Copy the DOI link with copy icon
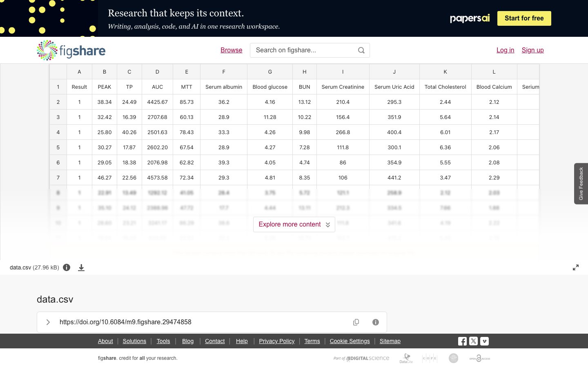The height and width of the screenshot is (368, 588). pos(356,322)
